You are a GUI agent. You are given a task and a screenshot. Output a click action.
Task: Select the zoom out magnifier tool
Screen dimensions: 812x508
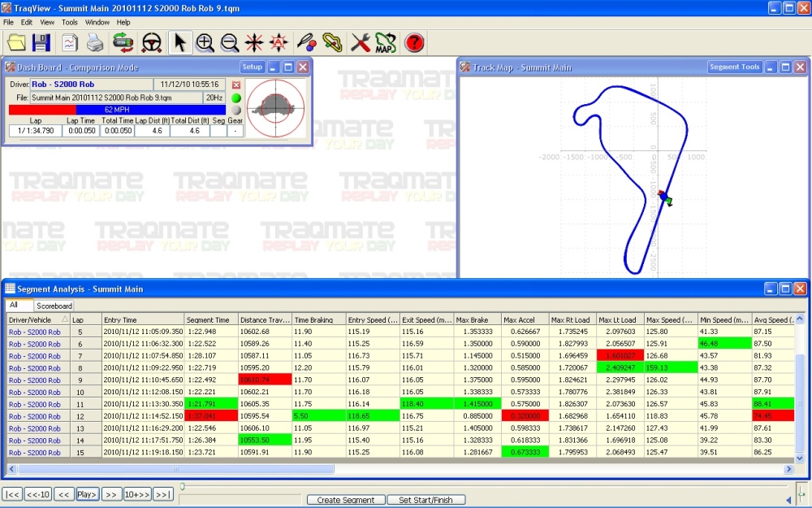pos(230,42)
